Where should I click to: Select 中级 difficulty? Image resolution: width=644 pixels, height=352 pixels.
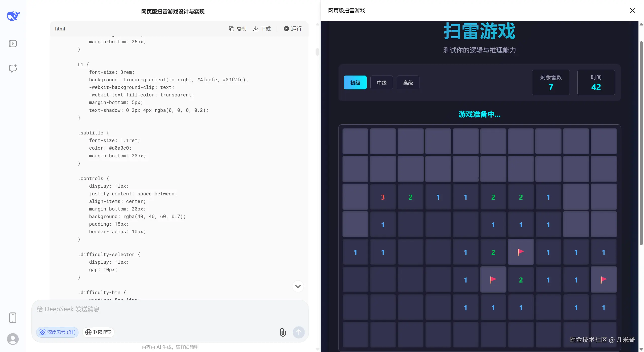pos(381,82)
